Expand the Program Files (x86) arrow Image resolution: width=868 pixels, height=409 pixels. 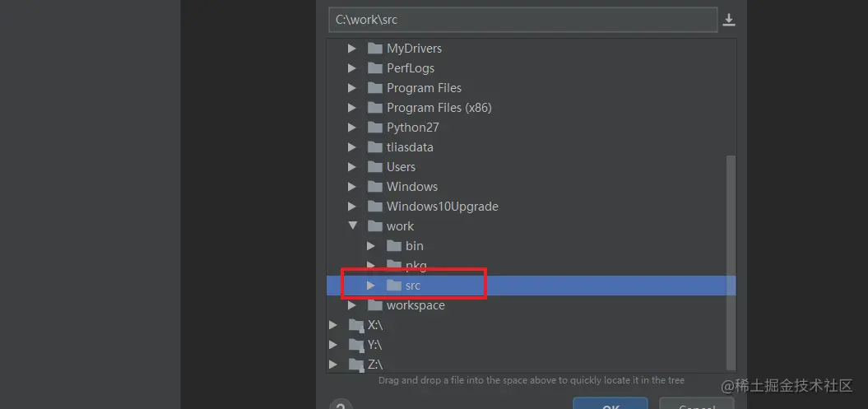click(x=351, y=108)
